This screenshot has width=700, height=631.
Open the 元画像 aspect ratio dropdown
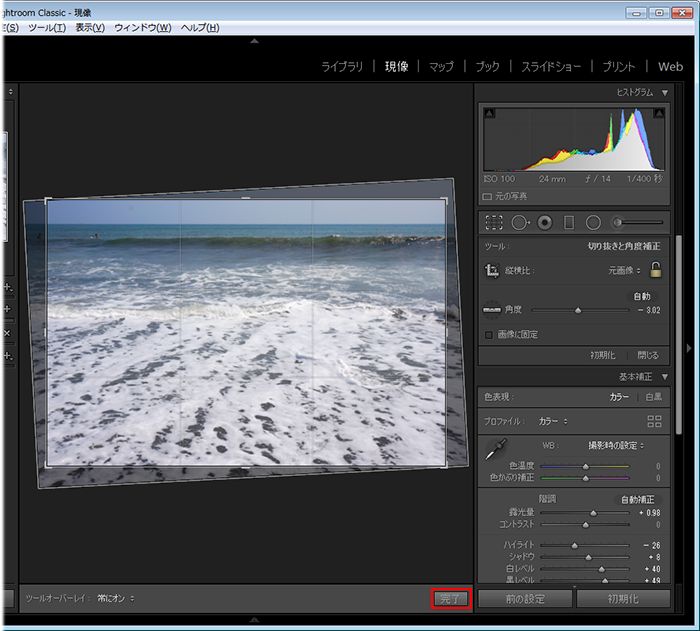point(624,270)
